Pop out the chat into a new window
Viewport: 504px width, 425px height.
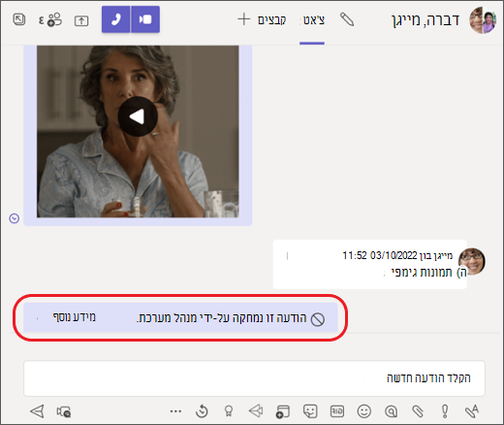tap(19, 19)
